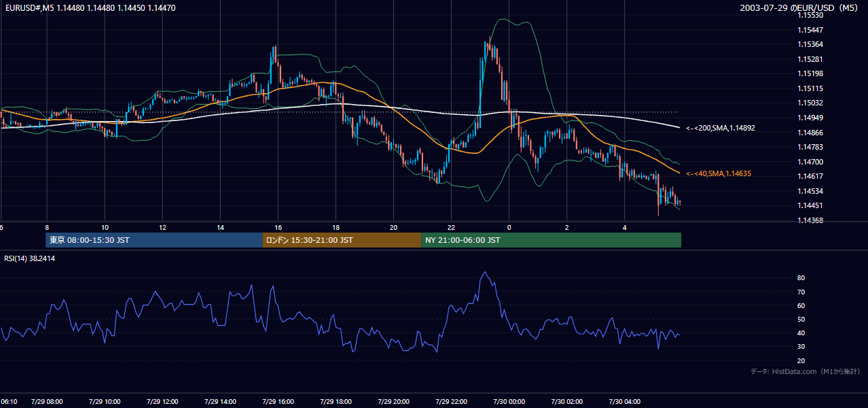Screen dimensions: 868x408
Task: Click price axis label 1.15032
Action: pyautogui.click(x=811, y=103)
